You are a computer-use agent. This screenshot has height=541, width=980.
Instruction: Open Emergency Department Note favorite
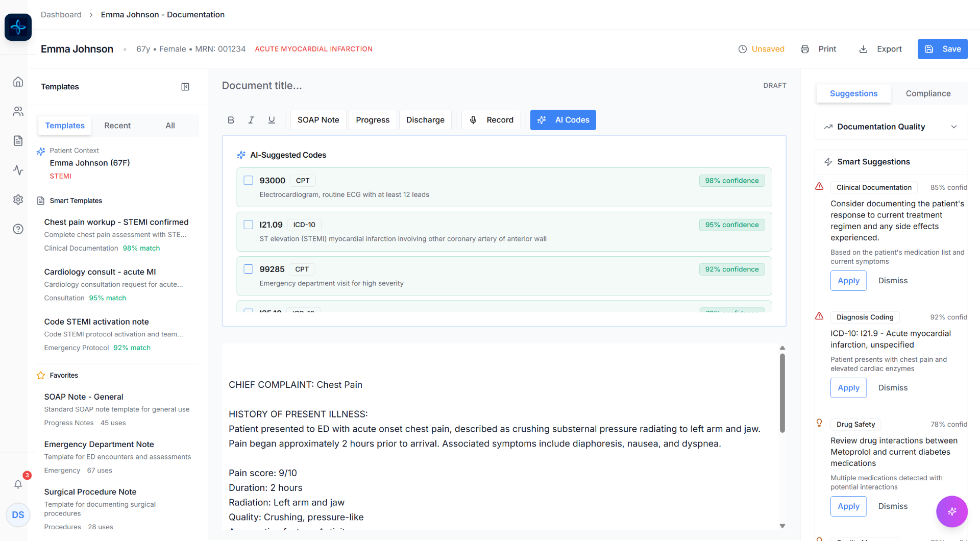tap(117, 457)
